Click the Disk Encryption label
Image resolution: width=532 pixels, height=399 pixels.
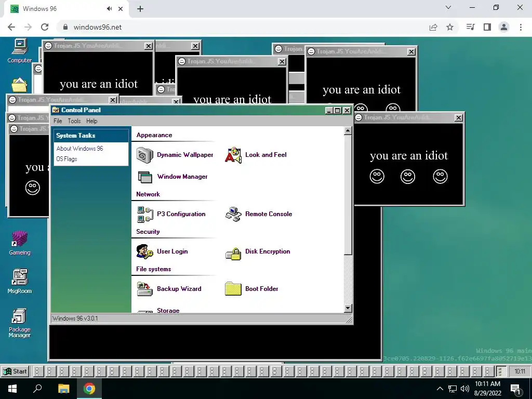click(x=268, y=251)
